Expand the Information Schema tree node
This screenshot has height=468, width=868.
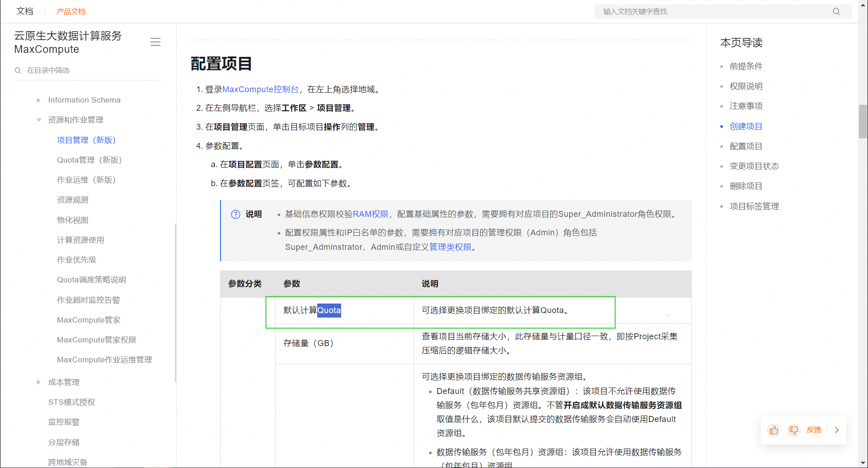(39, 100)
